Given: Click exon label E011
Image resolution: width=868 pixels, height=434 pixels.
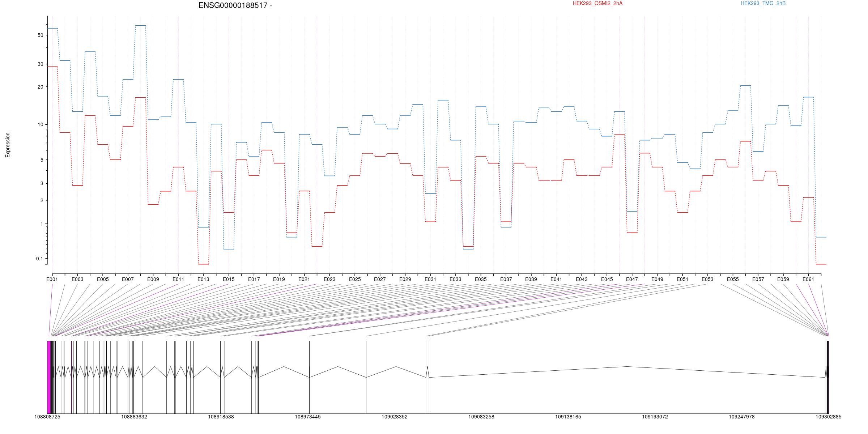Looking at the screenshot, I should tap(178, 279).
